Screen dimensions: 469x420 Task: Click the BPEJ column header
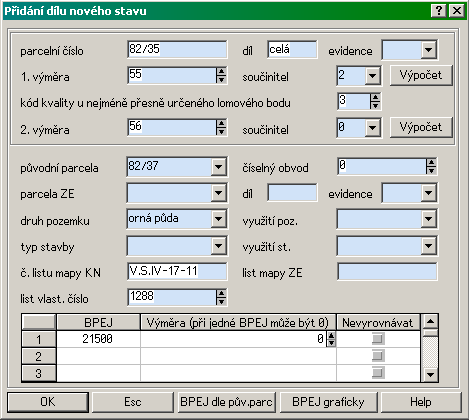98,322
